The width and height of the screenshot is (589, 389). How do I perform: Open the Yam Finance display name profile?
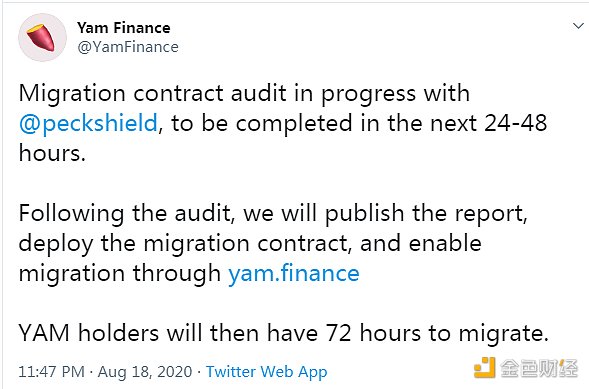point(124,28)
